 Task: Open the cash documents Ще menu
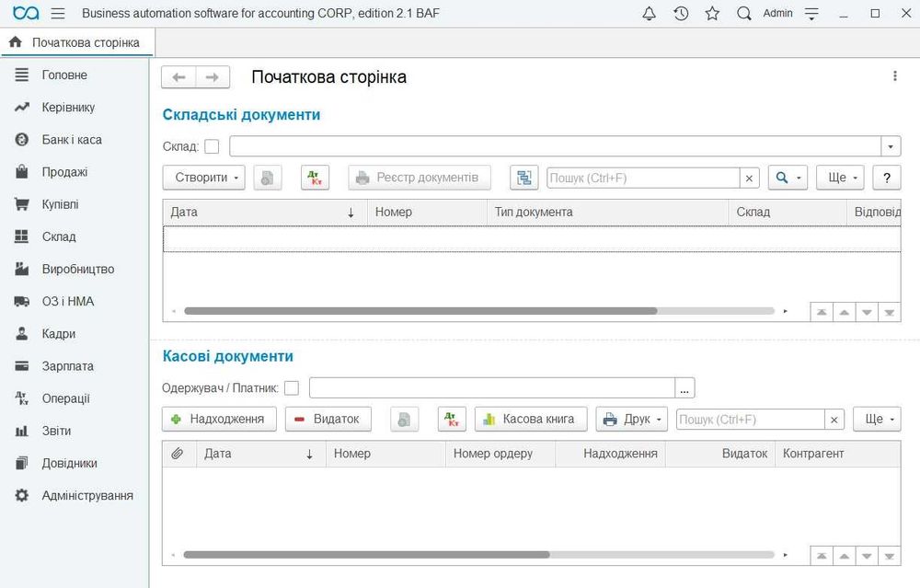(x=877, y=419)
